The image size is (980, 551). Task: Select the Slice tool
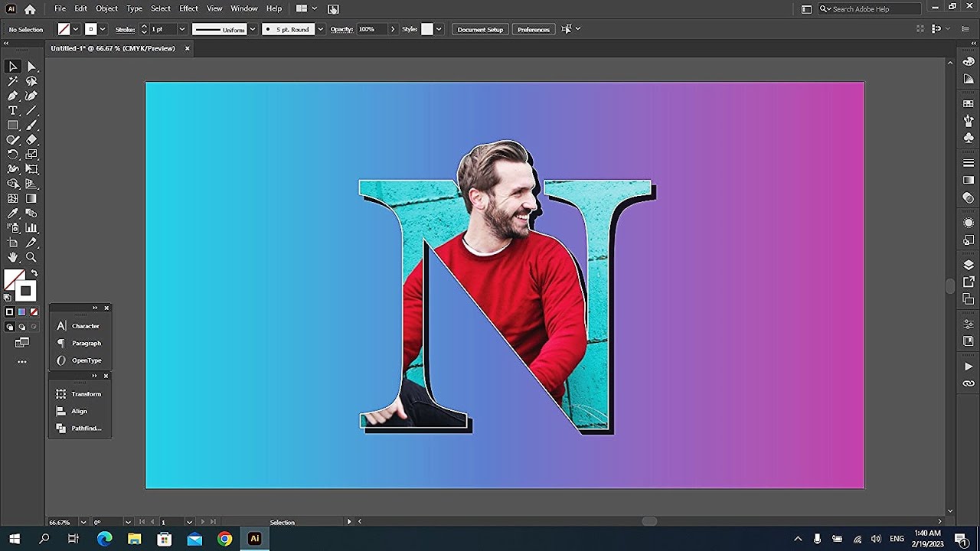coord(31,243)
